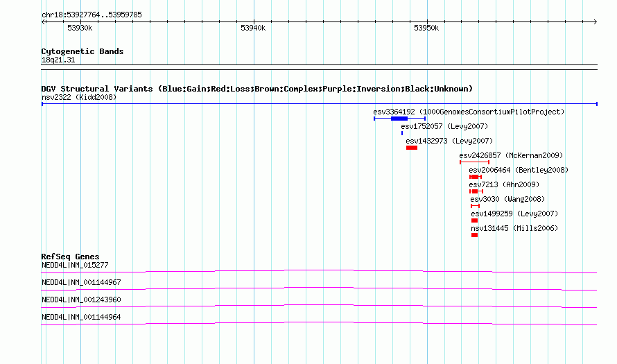Click the nsv2322 (Kidd2008) variant label
Screen dimensions: 617x364
coord(79,97)
